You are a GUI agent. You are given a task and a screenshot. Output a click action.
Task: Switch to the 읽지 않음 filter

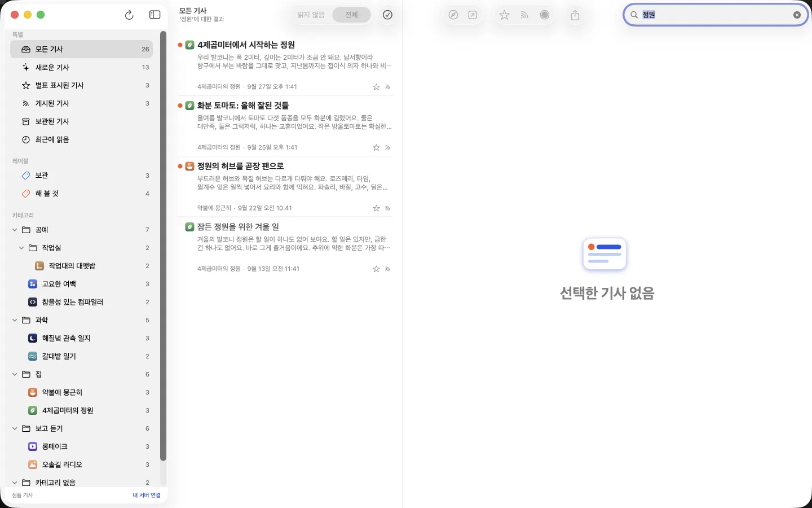(311, 15)
